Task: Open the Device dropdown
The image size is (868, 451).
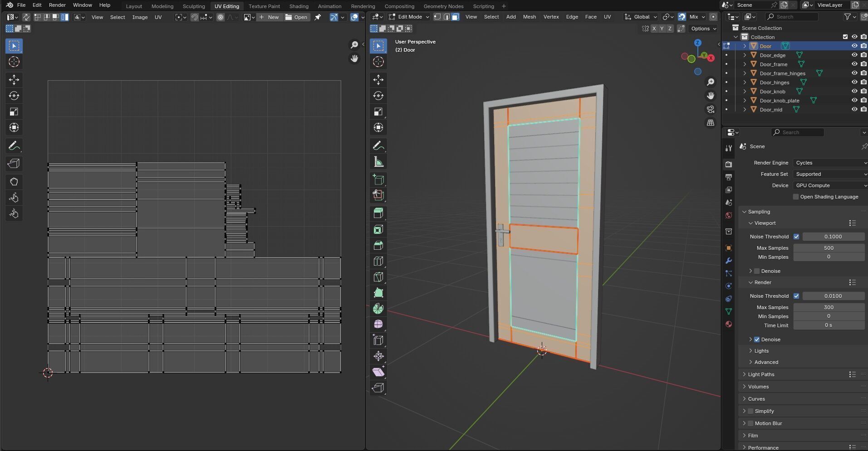Action: (830, 185)
